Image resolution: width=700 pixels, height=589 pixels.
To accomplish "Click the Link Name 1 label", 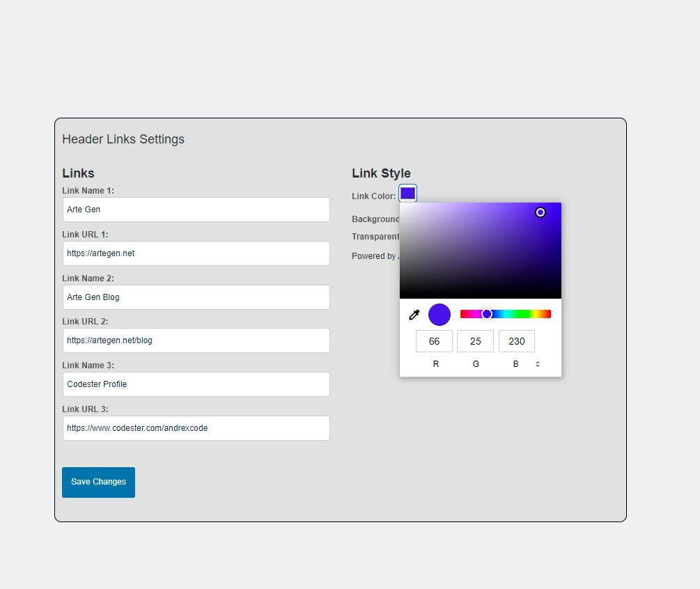I will 88,191.
